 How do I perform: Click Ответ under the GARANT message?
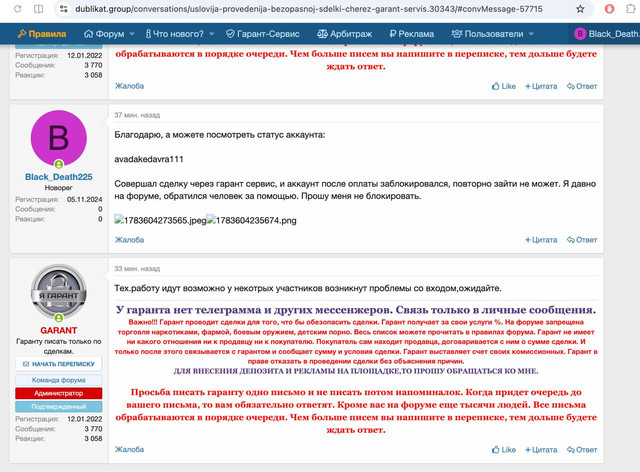tap(582, 450)
